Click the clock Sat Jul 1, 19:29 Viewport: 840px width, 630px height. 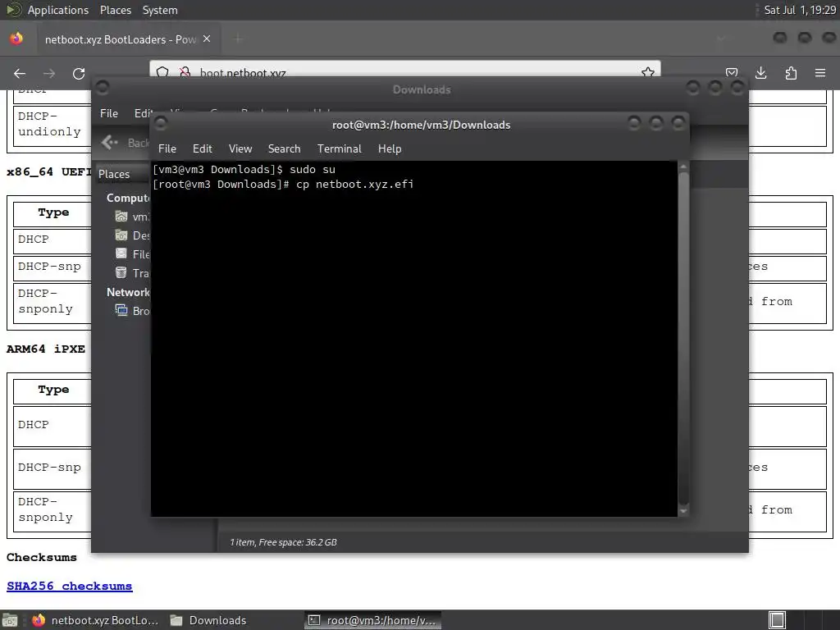pos(800,10)
